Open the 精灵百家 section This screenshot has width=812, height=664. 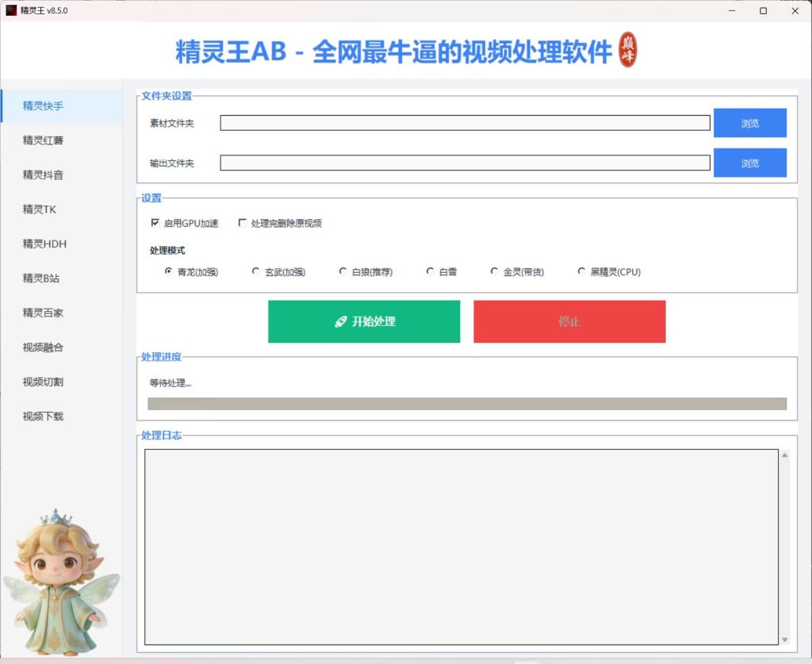62,313
